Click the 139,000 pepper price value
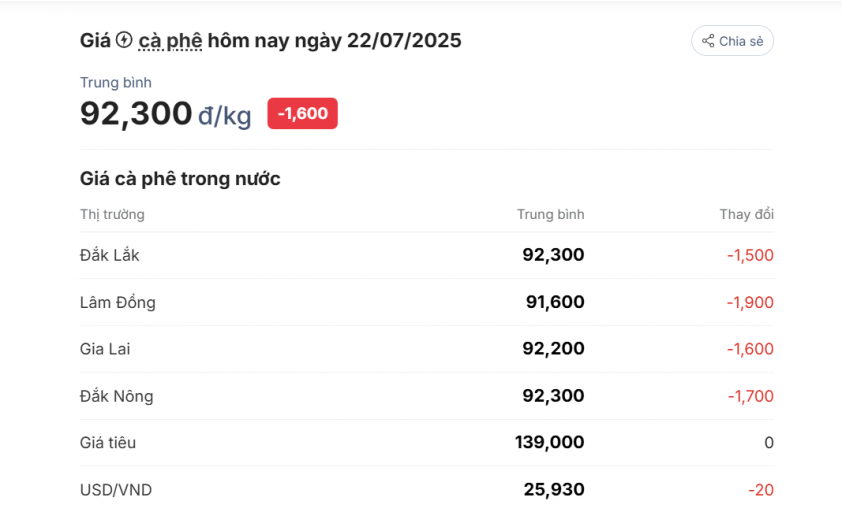Viewport: 842px width, 512px height. [549, 442]
